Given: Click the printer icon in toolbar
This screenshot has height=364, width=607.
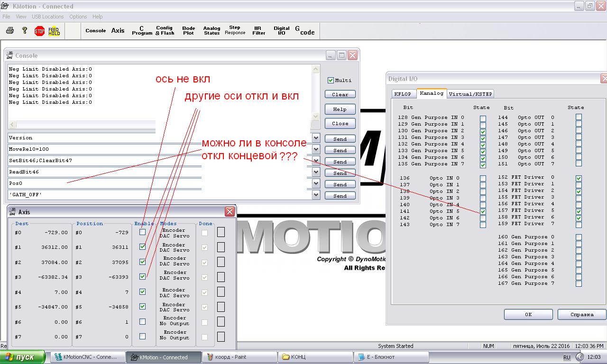Looking at the screenshot, I should pos(10,31).
